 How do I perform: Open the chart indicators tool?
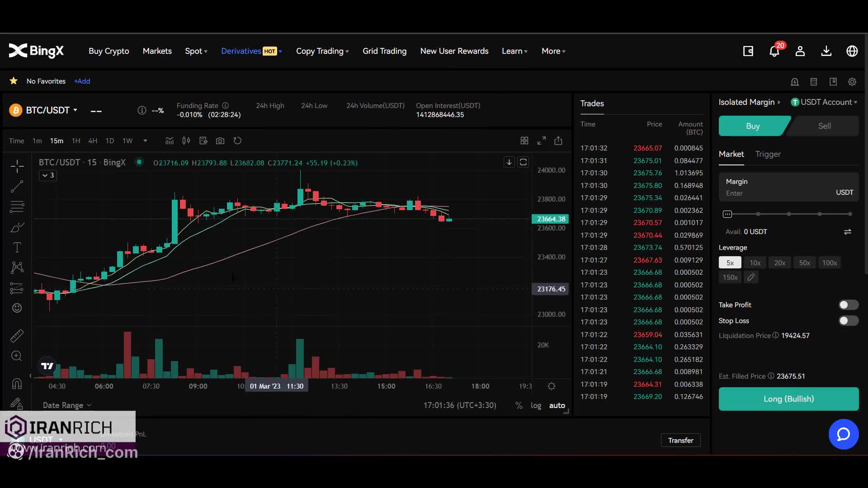pos(169,141)
